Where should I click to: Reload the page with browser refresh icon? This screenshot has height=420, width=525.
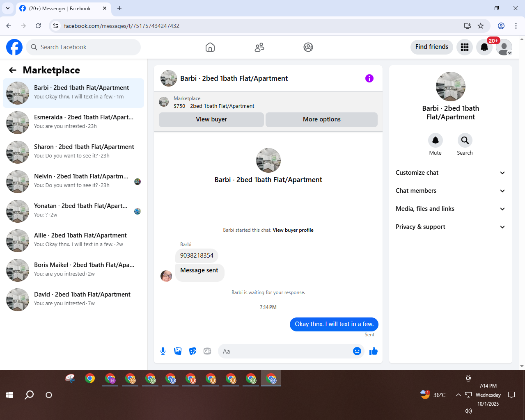(38, 26)
